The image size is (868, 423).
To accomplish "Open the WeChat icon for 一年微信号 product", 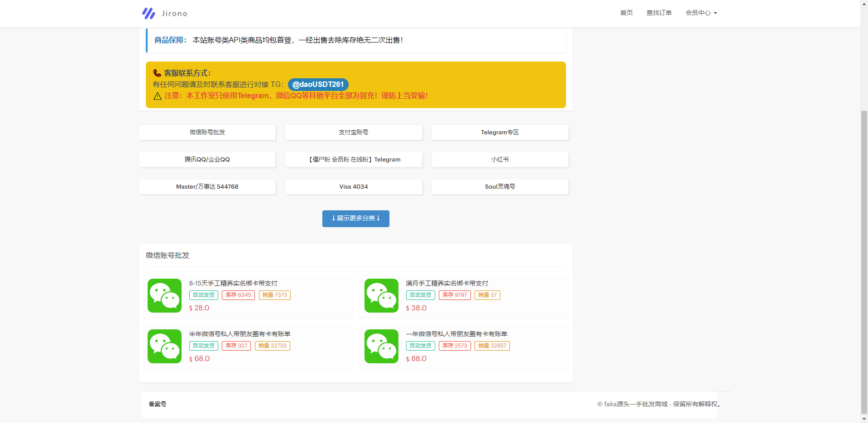I will click(381, 346).
